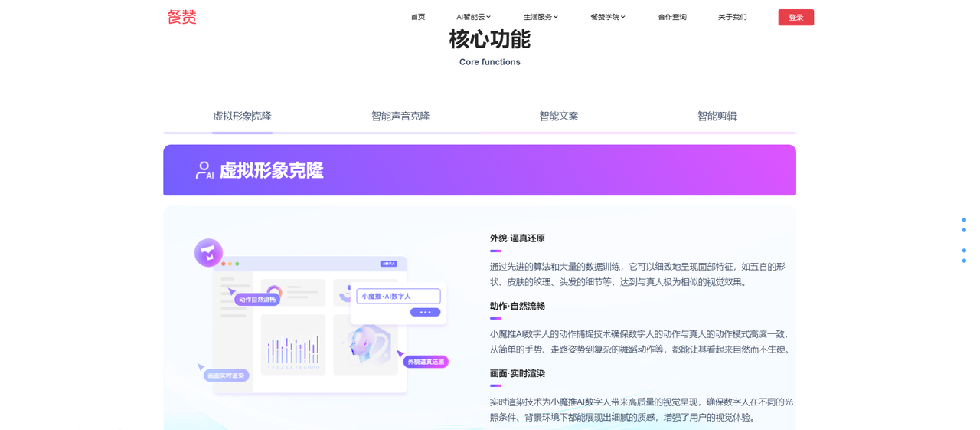Expand the 生活服务 dropdown menu
This screenshot has width=980, height=430.
541,17
